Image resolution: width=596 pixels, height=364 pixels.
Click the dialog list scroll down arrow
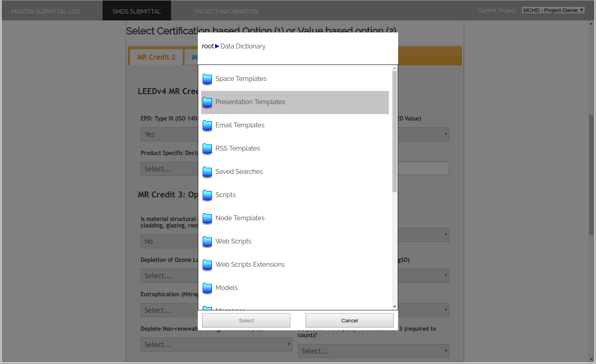click(x=395, y=307)
